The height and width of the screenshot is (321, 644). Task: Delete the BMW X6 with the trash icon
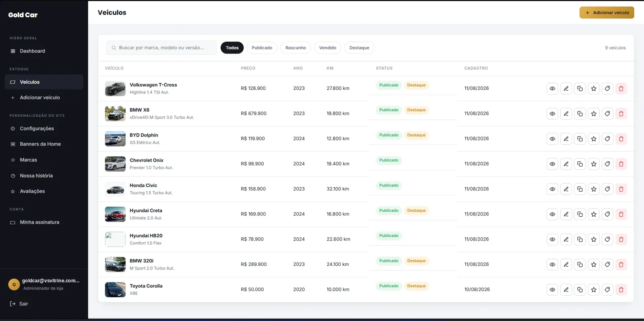621,114
